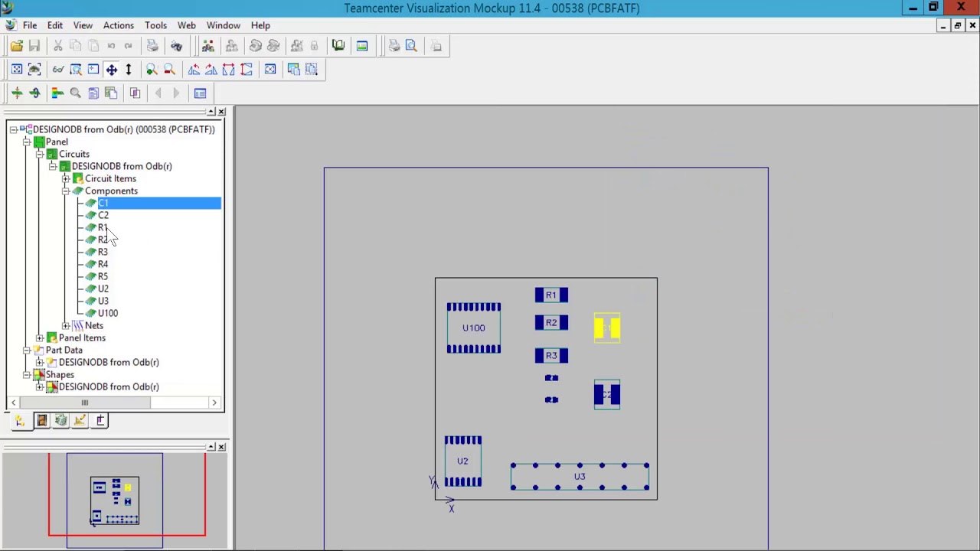Switch to the fourth panel tab below tree
Viewport: 980px width, 551px height.
(80, 420)
